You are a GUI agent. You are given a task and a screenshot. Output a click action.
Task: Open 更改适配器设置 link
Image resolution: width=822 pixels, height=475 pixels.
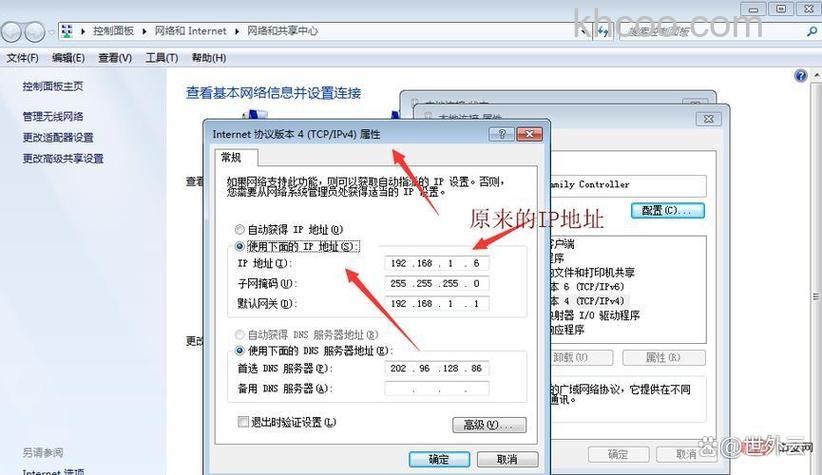(58, 137)
